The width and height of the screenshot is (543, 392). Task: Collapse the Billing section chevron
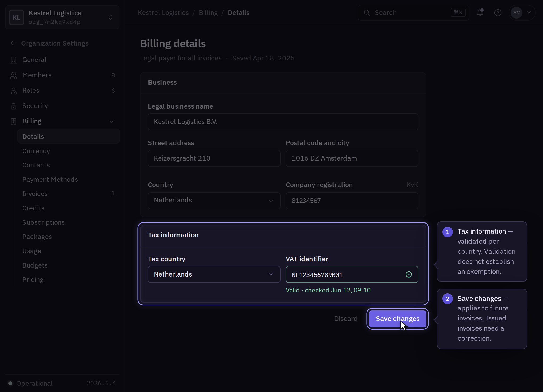pyautogui.click(x=112, y=121)
